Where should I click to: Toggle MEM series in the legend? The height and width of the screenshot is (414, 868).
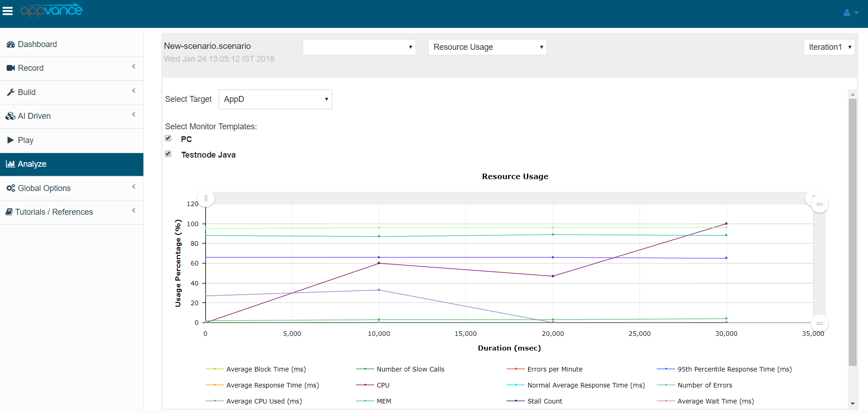point(383,401)
